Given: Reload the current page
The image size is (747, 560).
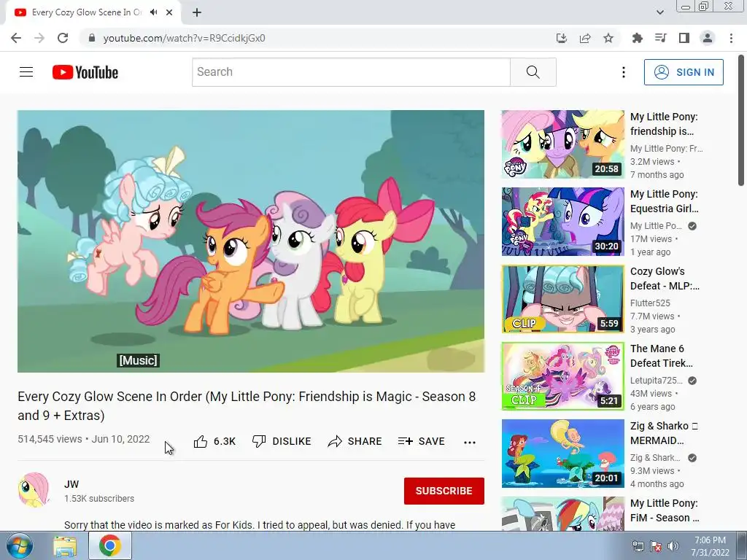Looking at the screenshot, I should (x=63, y=38).
